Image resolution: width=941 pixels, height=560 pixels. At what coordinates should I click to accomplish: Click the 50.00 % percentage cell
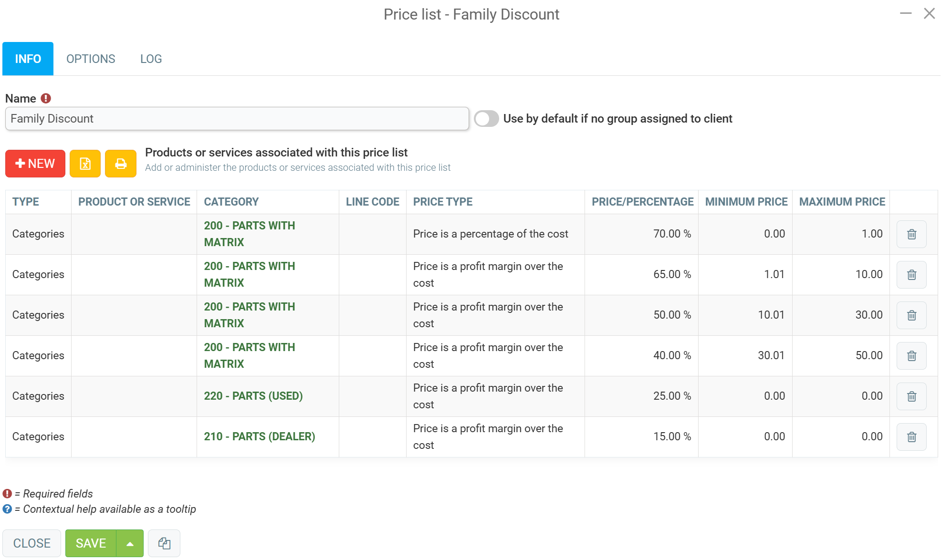coord(641,315)
